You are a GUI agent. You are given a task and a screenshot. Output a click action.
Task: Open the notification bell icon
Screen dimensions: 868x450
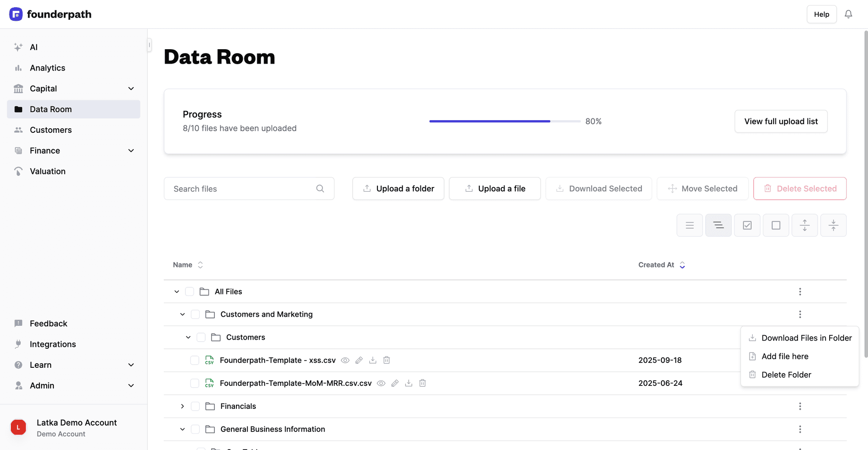point(849,14)
